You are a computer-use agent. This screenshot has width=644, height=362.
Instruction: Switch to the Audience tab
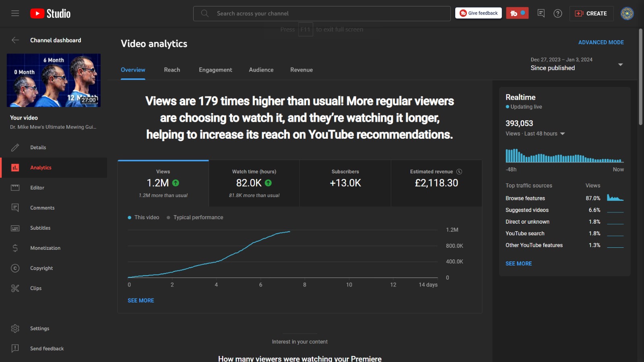[x=261, y=70]
